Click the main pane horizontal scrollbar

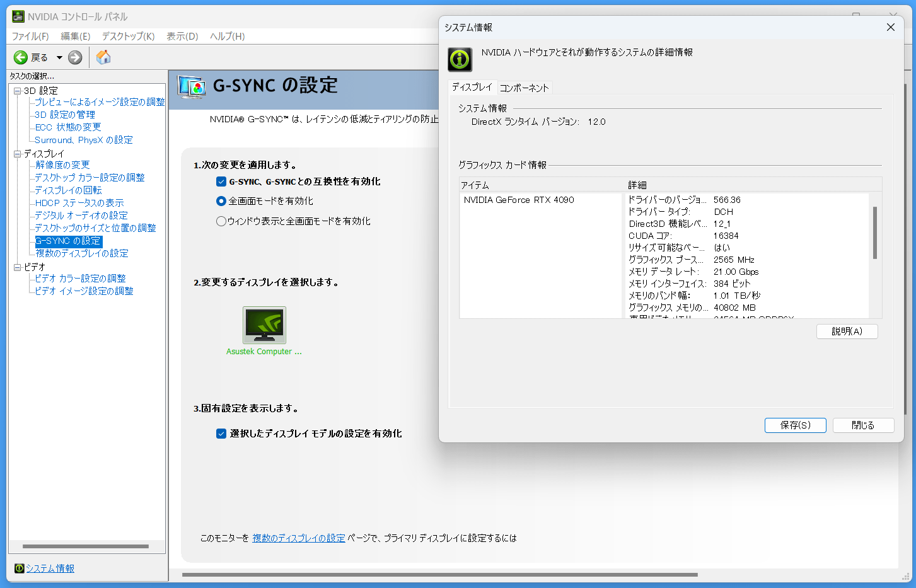tap(440, 575)
